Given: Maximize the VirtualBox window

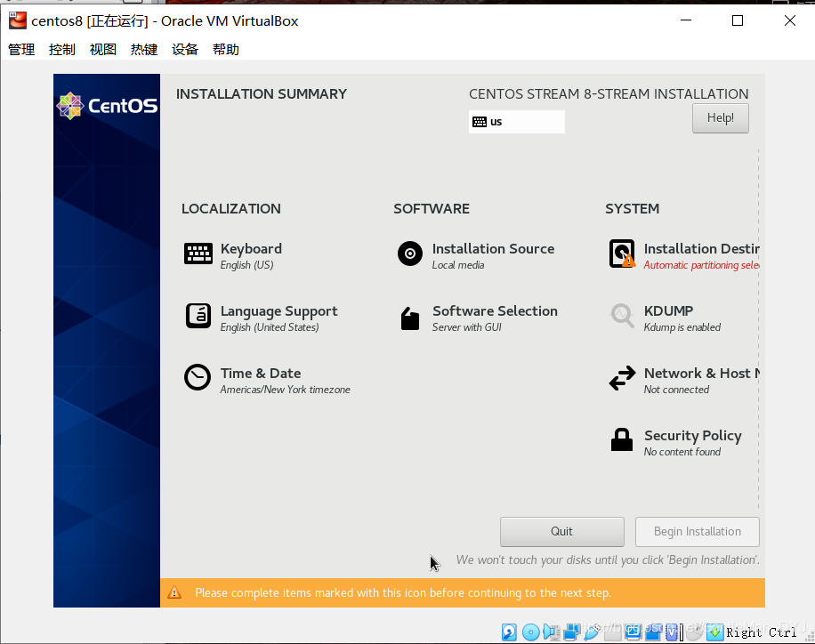Looking at the screenshot, I should click(737, 20).
